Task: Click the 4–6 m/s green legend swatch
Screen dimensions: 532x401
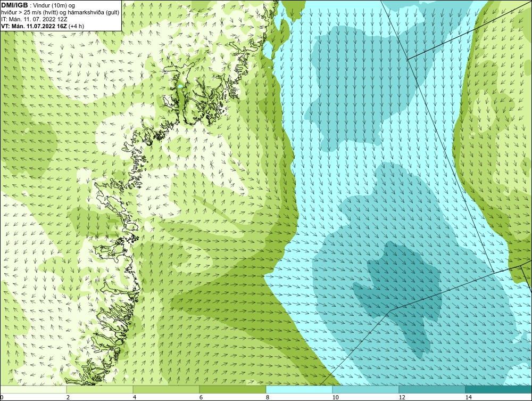Action: coord(166,389)
